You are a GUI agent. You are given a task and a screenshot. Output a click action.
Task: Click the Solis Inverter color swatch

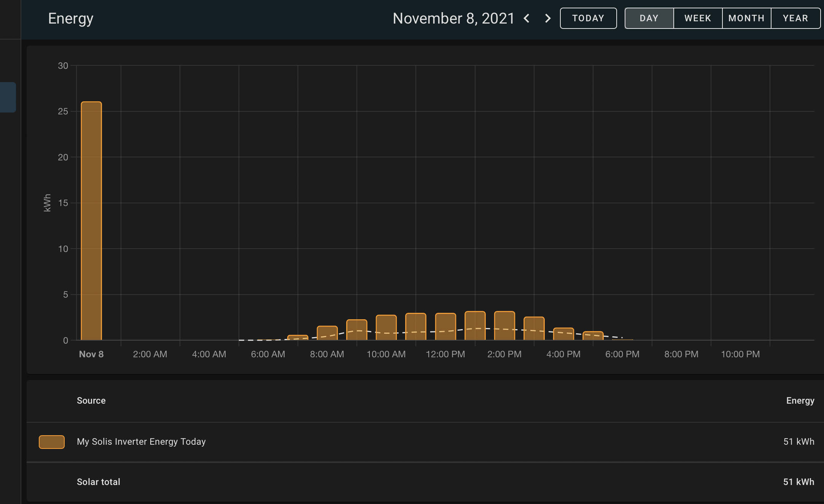point(52,442)
